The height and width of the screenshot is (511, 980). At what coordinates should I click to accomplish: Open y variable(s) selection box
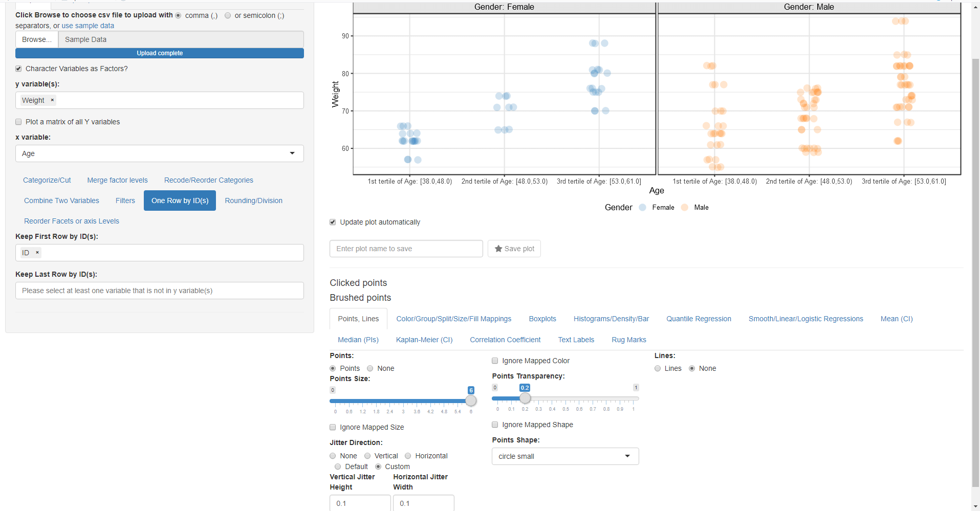click(160, 100)
